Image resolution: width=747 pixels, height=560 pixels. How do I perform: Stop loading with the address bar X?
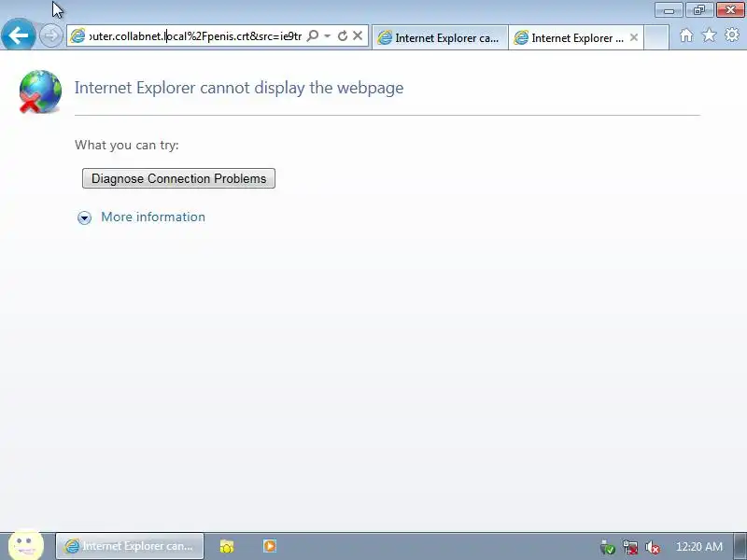click(x=358, y=35)
